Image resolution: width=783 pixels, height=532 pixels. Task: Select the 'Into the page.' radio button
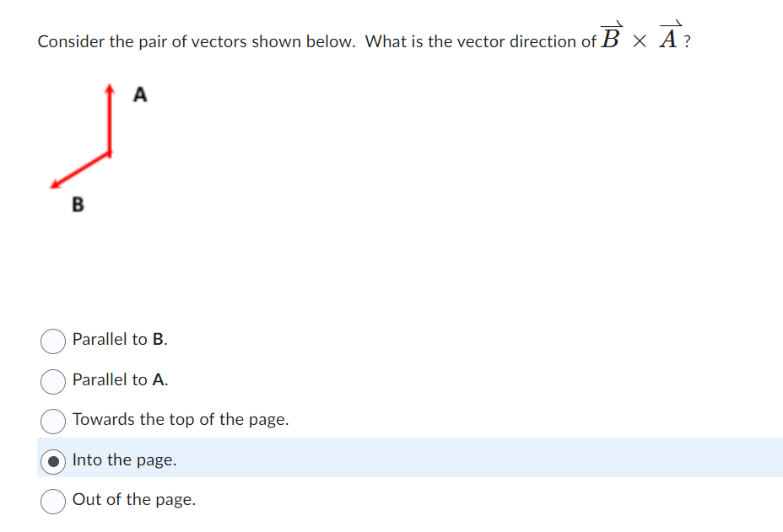[52, 460]
